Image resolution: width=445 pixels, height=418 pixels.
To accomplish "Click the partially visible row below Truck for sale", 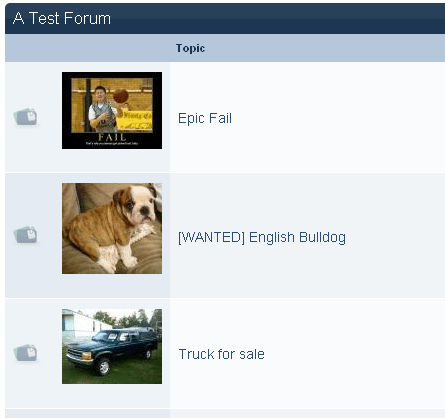I will click(225, 414).
